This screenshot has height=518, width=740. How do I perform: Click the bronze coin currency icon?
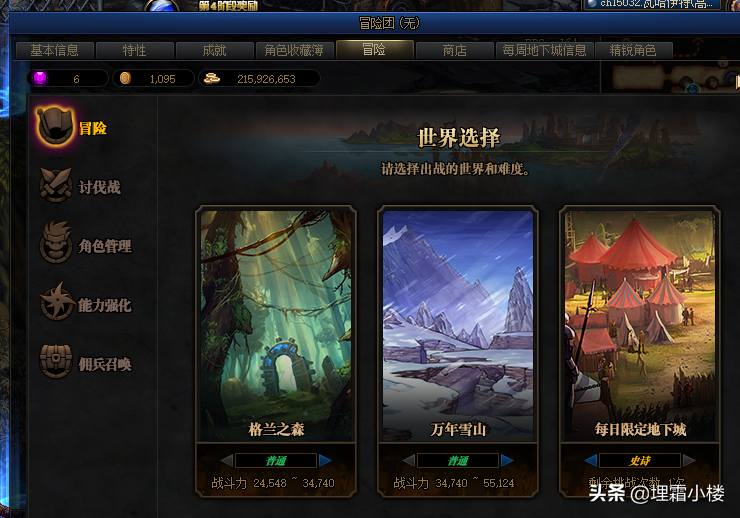[125, 78]
